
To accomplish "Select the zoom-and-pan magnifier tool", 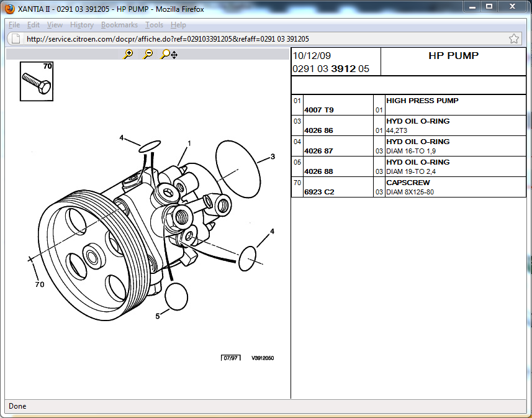I will (169, 54).
